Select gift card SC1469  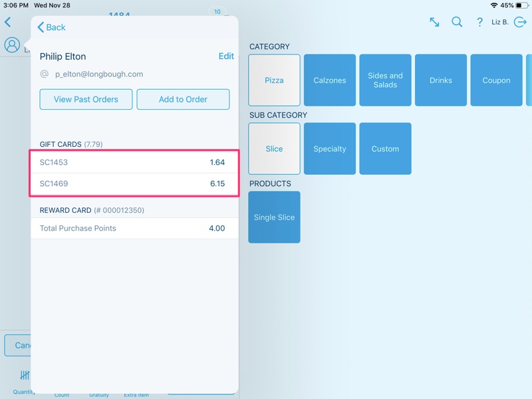pos(133,184)
